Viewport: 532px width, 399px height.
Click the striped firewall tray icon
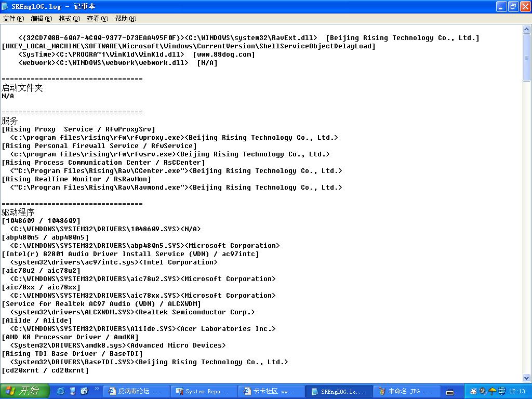click(501, 391)
